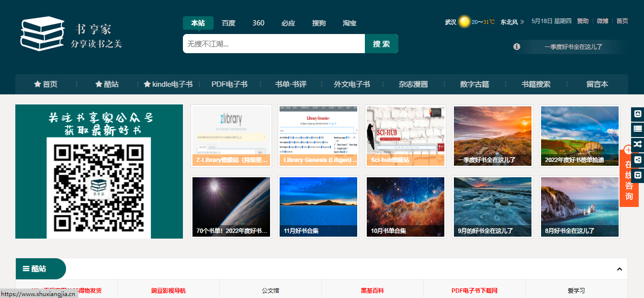Image resolution: width=644 pixels, height=298 pixels.
Task: Open the kindle电子书 nav menu item
Action: [x=168, y=84]
